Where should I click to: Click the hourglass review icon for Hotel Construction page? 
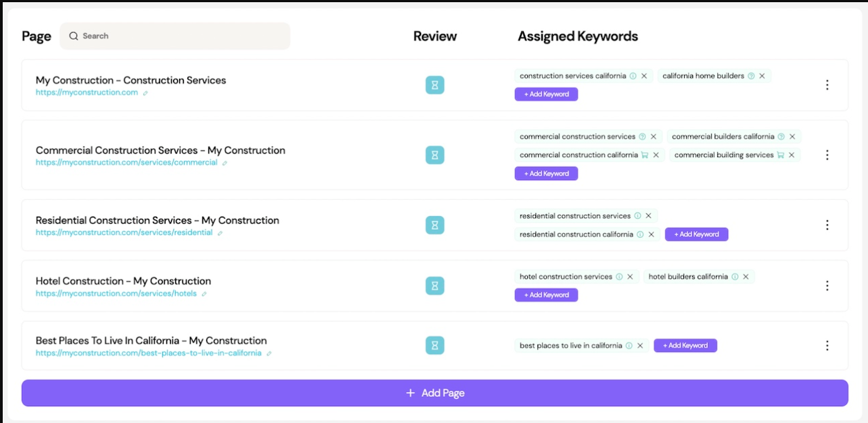[x=435, y=286]
